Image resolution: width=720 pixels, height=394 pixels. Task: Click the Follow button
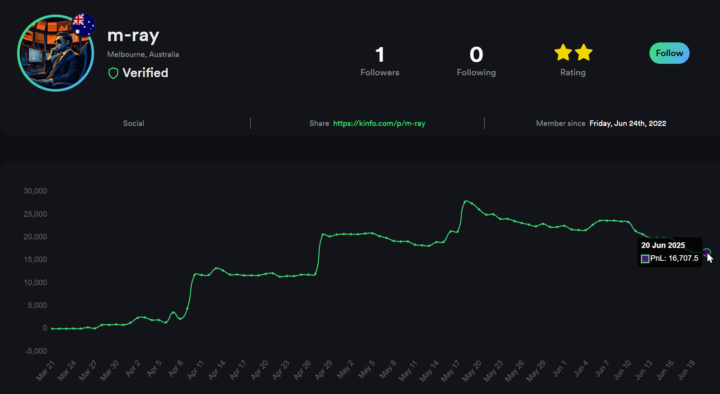tap(669, 53)
